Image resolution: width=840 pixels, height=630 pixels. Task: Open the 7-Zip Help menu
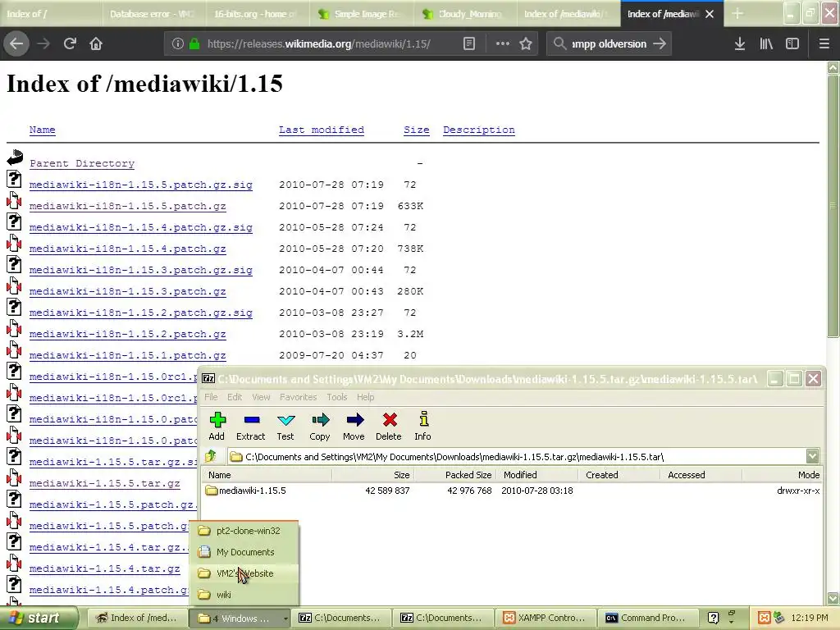click(x=365, y=397)
